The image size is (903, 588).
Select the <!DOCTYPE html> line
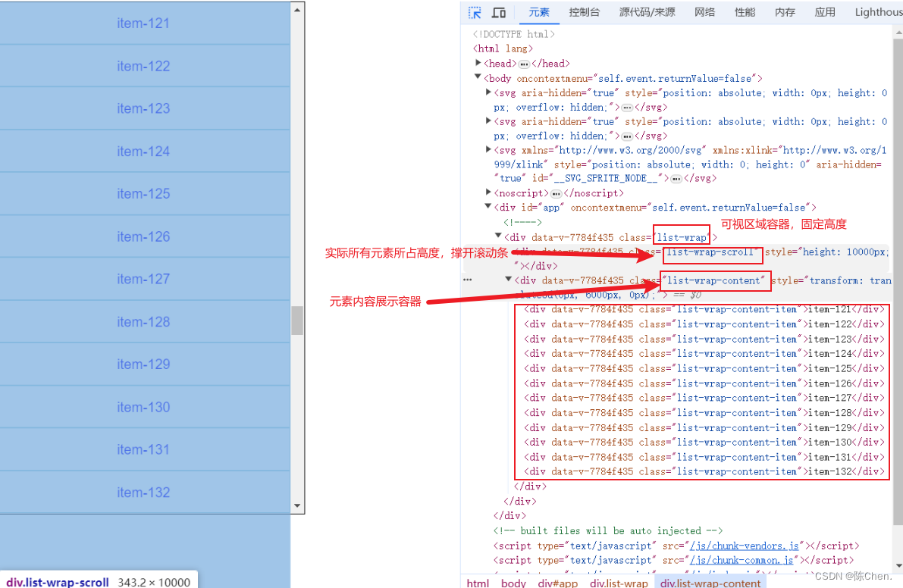click(x=514, y=34)
